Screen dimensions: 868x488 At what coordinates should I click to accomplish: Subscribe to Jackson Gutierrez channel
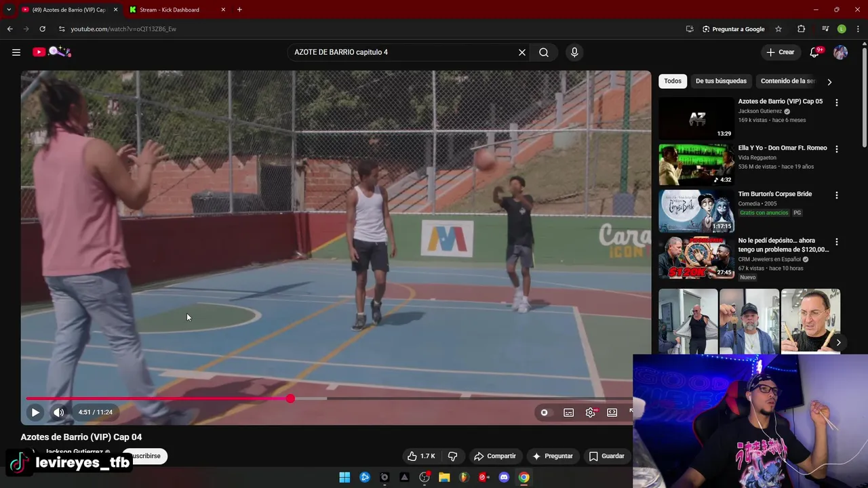click(x=144, y=456)
